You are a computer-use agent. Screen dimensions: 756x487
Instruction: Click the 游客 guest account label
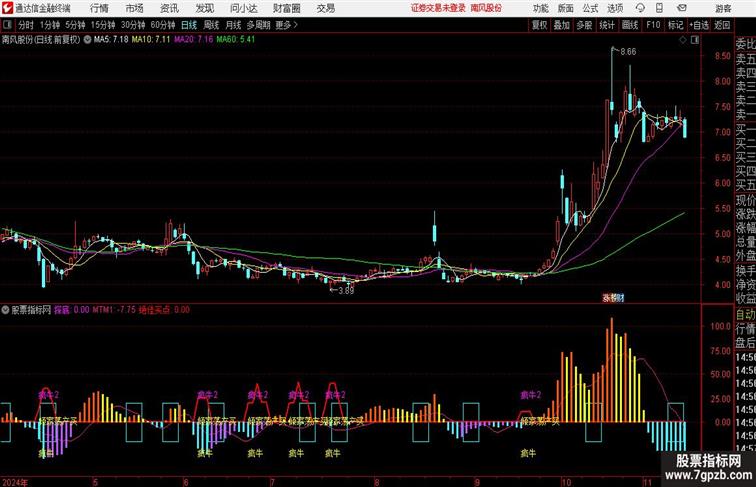pos(723,8)
